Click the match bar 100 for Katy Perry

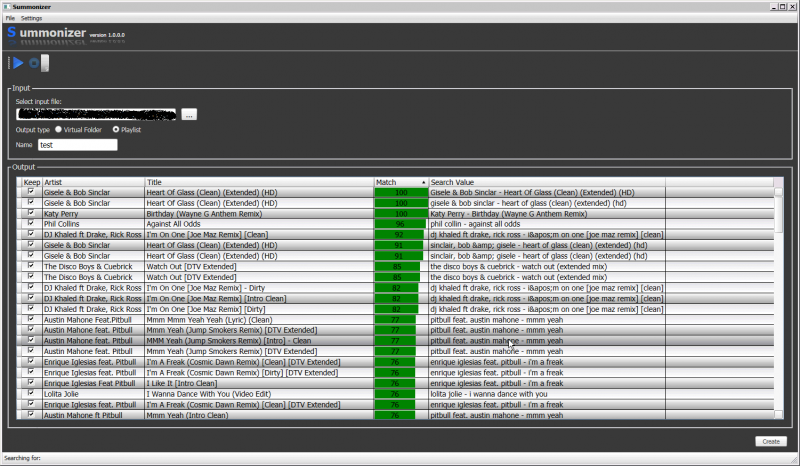coord(401,214)
